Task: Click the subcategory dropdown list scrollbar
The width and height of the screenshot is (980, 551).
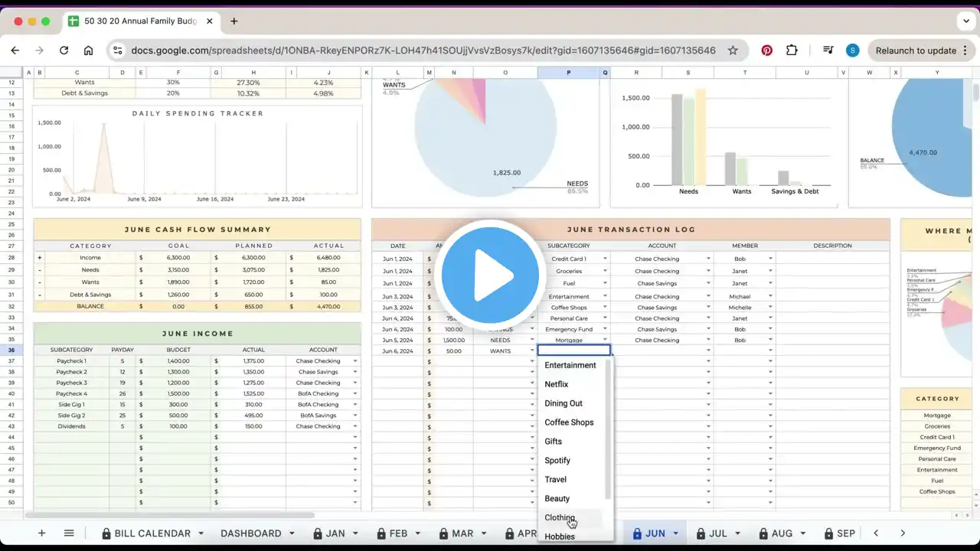Action: click(609, 429)
